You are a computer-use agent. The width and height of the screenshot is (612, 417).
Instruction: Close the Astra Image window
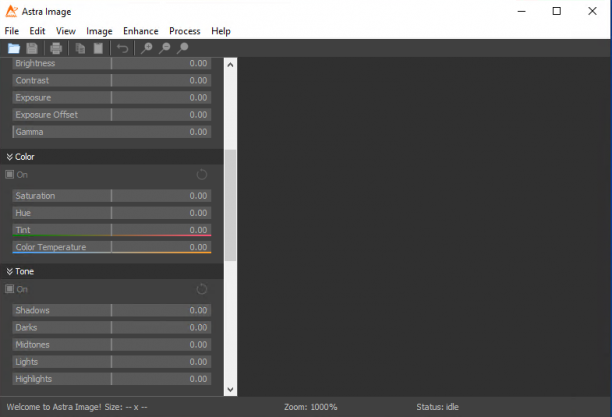(x=592, y=11)
